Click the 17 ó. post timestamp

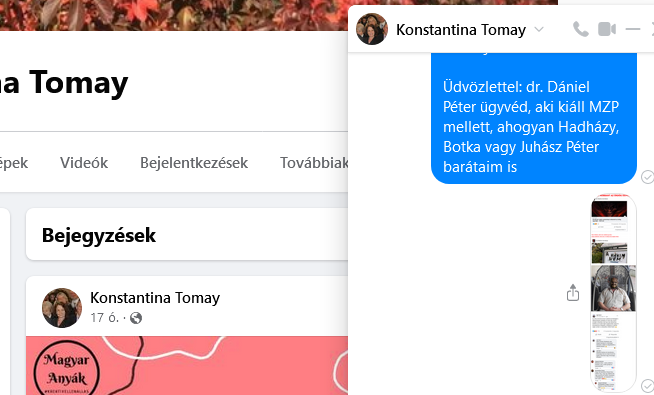tap(105, 318)
